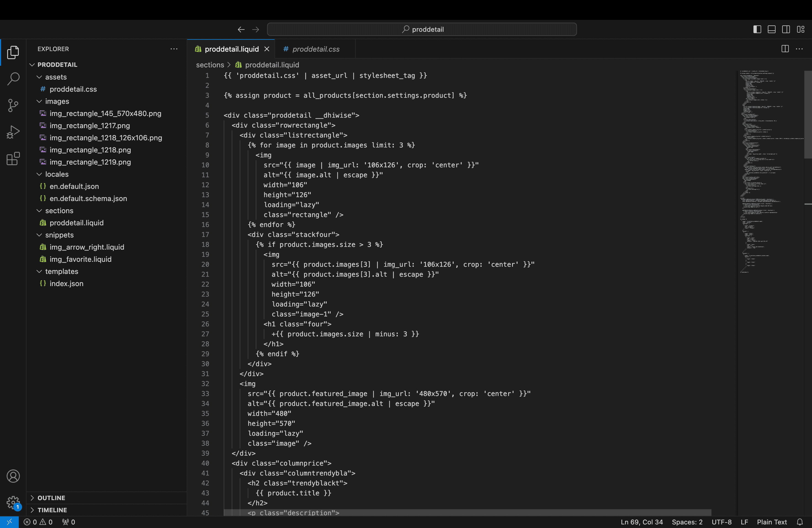The height and width of the screenshot is (528, 812).
Task: Toggle the secondary side bar visibility
Action: pyautogui.click(x=786, y=29)
